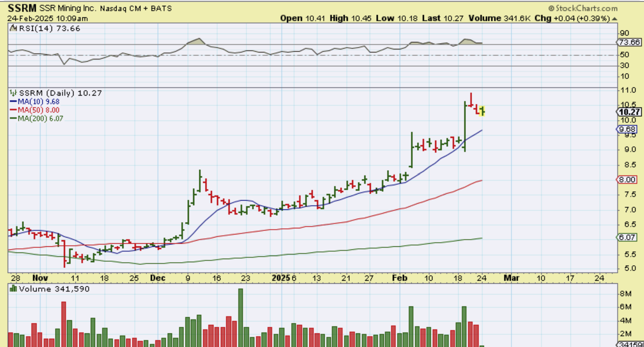Click the date-axis label 21 in January
Screen dimensions: 644x347
point(346,278)
